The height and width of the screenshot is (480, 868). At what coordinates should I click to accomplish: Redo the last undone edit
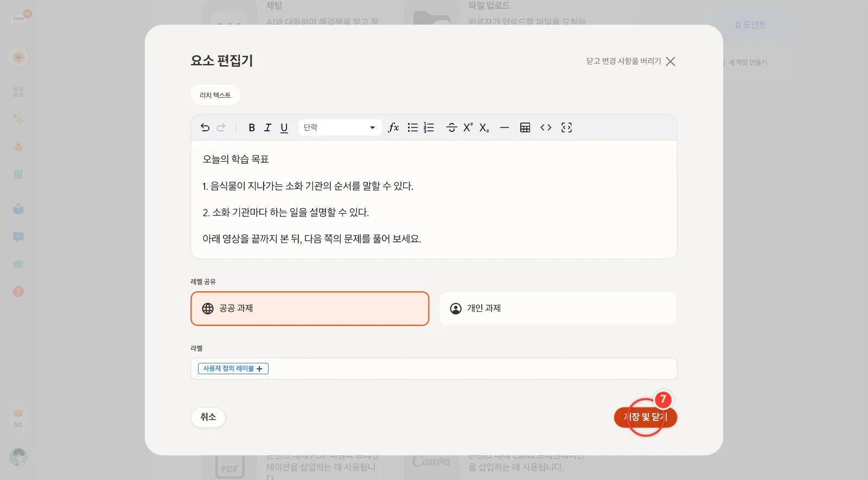(x=221, y=127)
